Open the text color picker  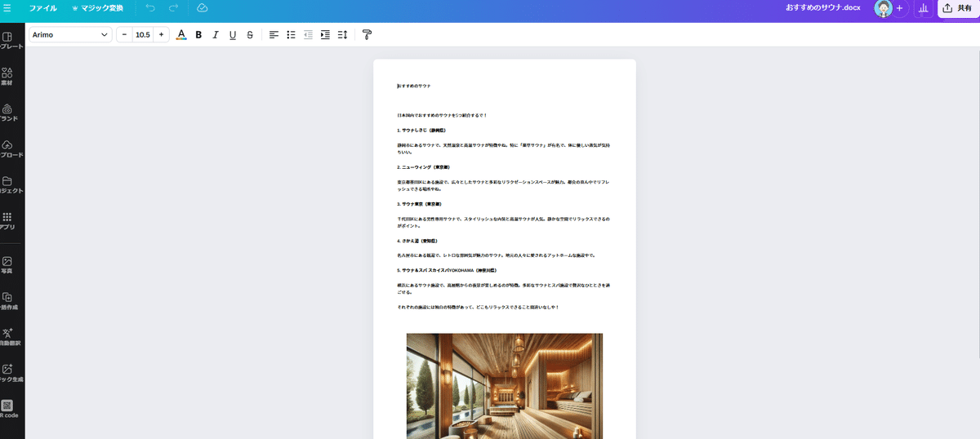pyautogui.click(x=181, y=34)
